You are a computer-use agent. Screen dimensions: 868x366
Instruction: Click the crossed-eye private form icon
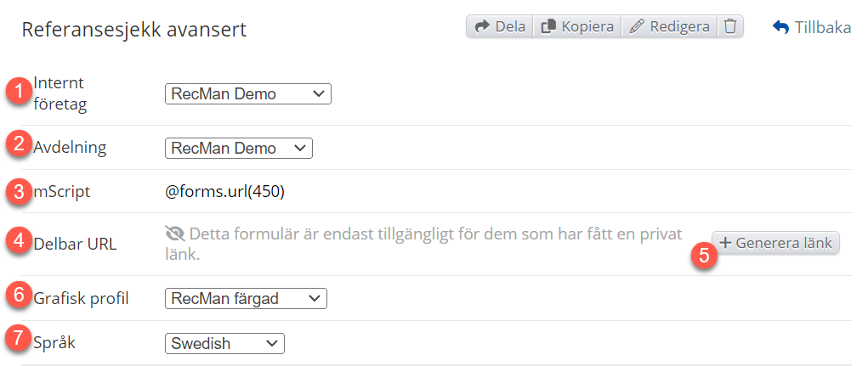click(176, 234)
